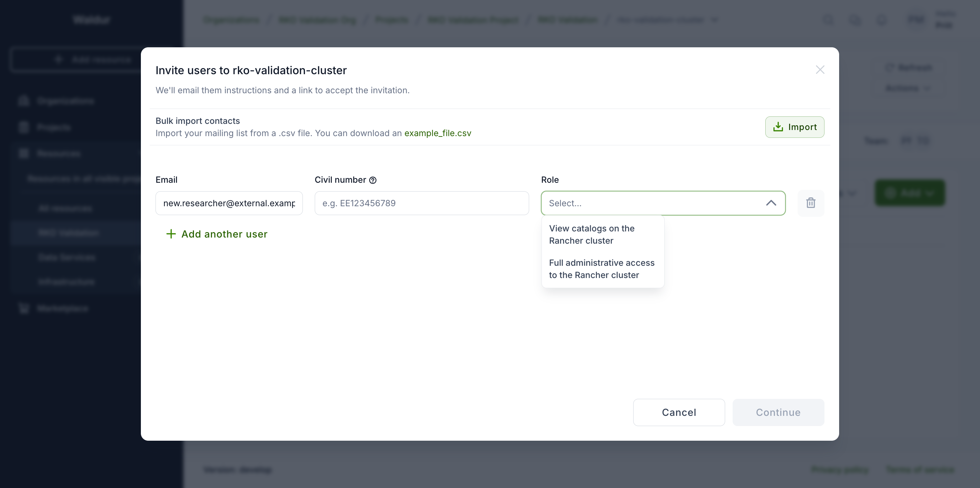
Task: Close the invite users dialog
Action: pos(820,70)
